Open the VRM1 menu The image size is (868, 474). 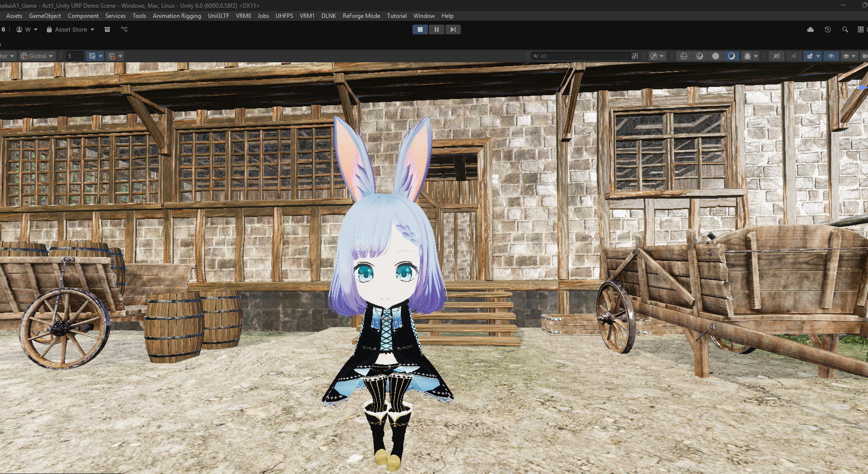307,16
